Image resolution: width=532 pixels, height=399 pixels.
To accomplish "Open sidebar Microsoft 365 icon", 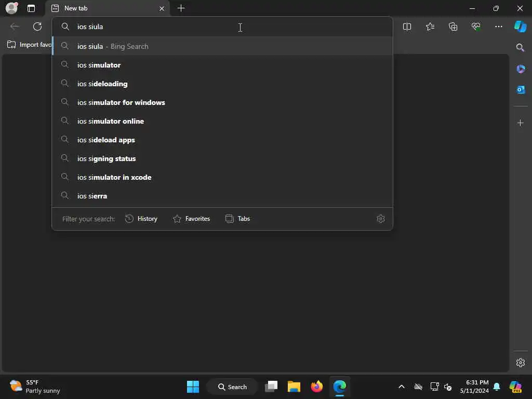I will tap(521, 69).
